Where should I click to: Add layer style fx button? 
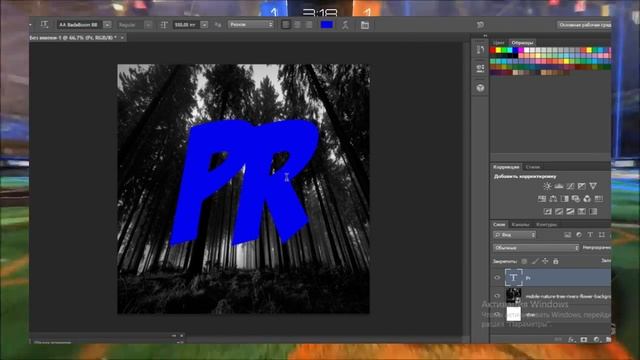click(x=571, y=340)
